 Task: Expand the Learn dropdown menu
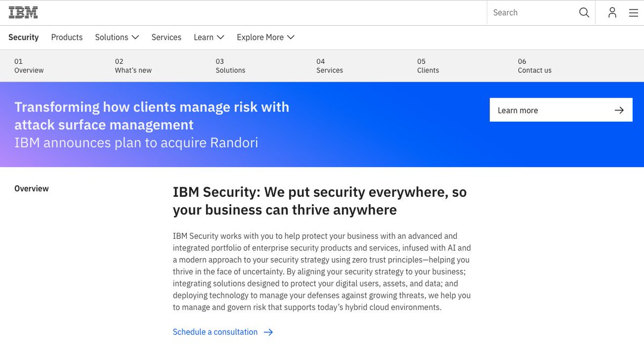pos(209,37)
